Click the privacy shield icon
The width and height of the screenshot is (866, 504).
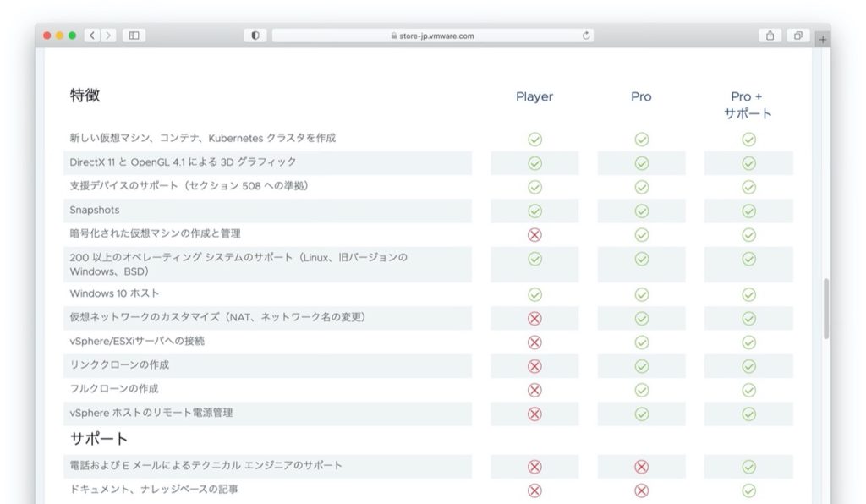[x=255, y=36]
